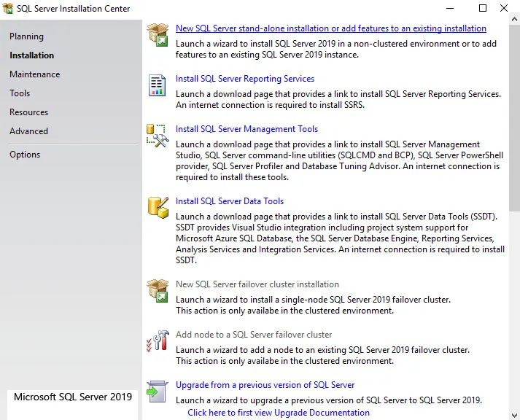Screen dimensions: 520x420
Task: Open Install SQL Server Management Tools link
Action: tap(247, 129)
